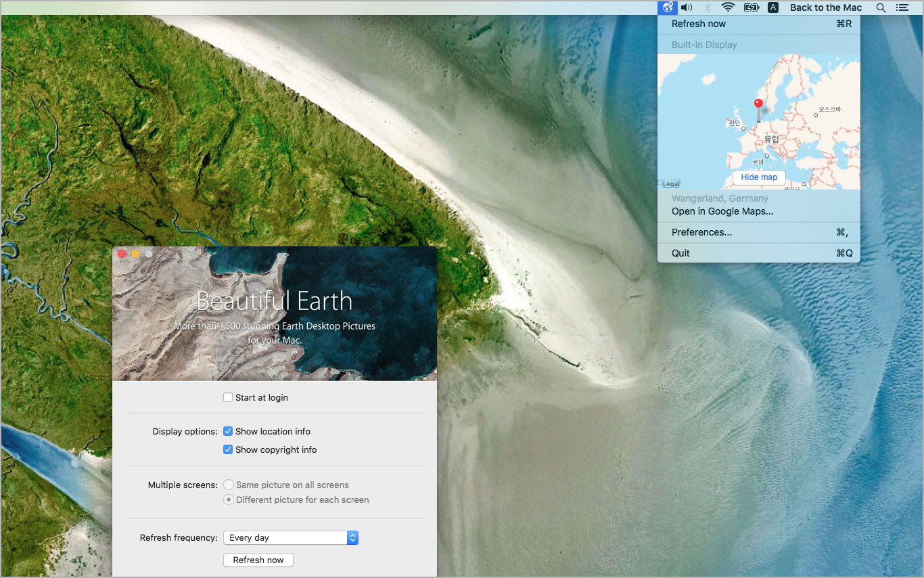Open Spotlight search magnifier icon
Viewport: 924px width, 578px height.
point(881,7)
